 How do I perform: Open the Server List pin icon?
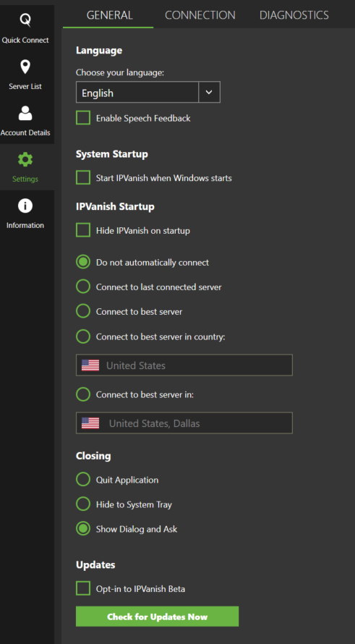click(25, 67)
